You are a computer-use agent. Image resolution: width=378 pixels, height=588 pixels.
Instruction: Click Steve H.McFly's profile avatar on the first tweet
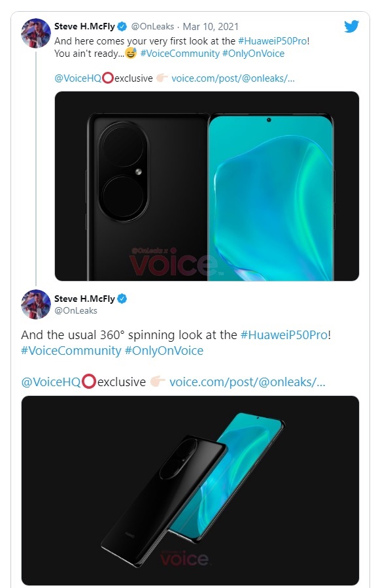[x=36, y=33]
